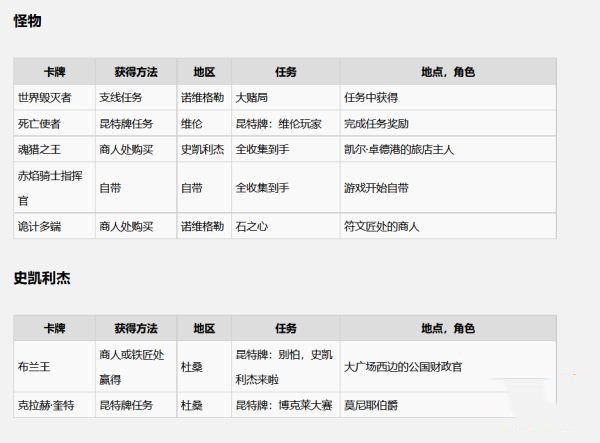Click the 史凯利杰 section heading above second table
600x443 pixels.
coord(42,278)
